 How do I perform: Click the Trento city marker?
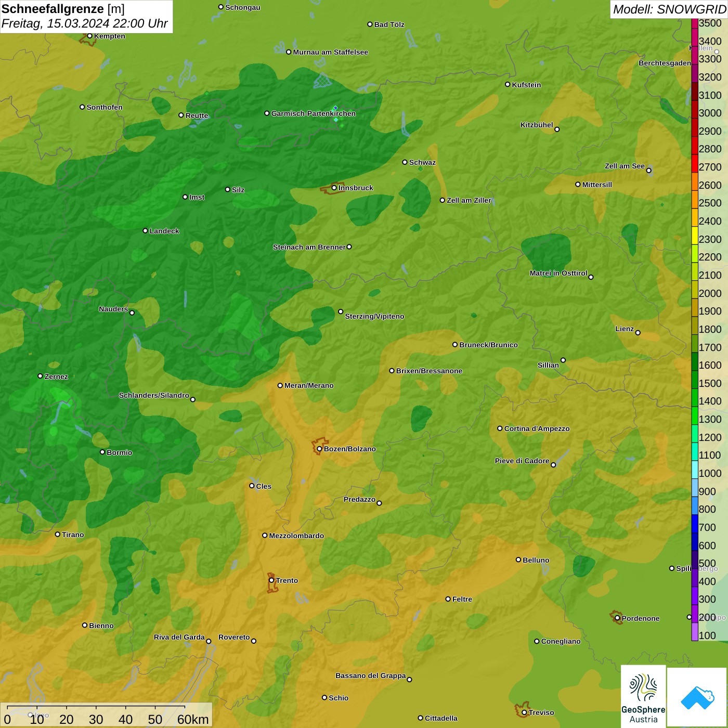coord(271,580)
